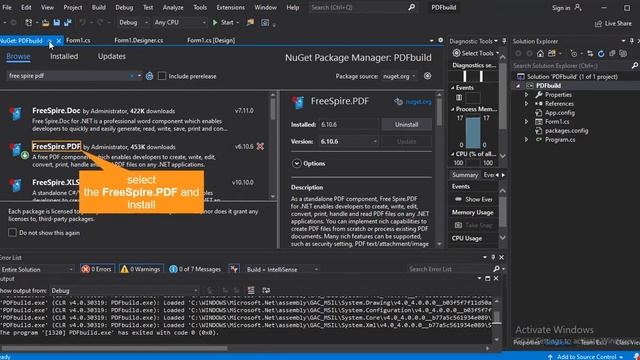Click the New Project toolbar icon
Screen dimensions: 640x360
click(29, 22)
